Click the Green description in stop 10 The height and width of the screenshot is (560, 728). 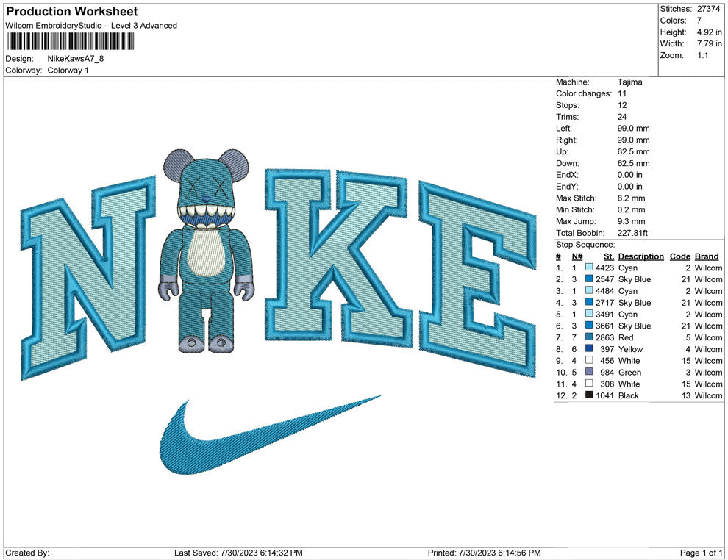629,373
